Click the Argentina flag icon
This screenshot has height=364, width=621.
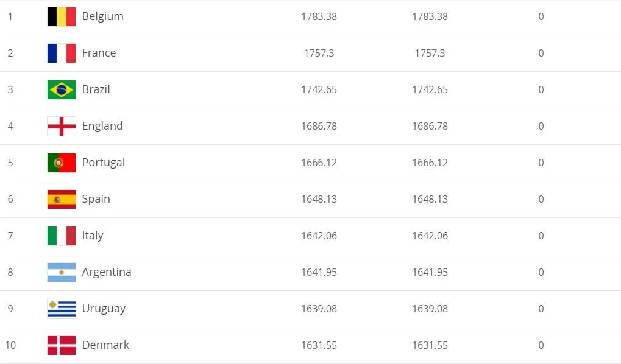tap(62, 272)
